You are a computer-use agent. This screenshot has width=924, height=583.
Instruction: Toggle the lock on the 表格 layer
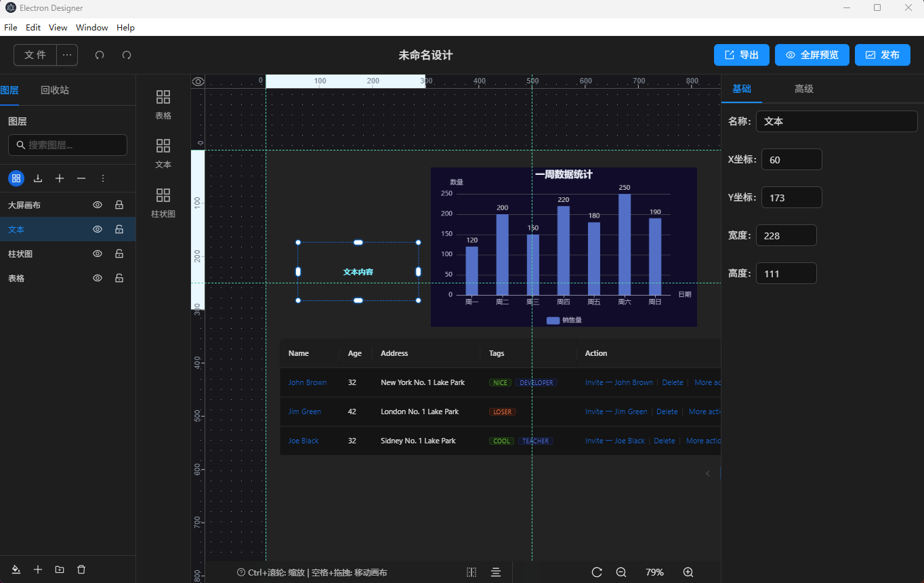pos(119,278)
